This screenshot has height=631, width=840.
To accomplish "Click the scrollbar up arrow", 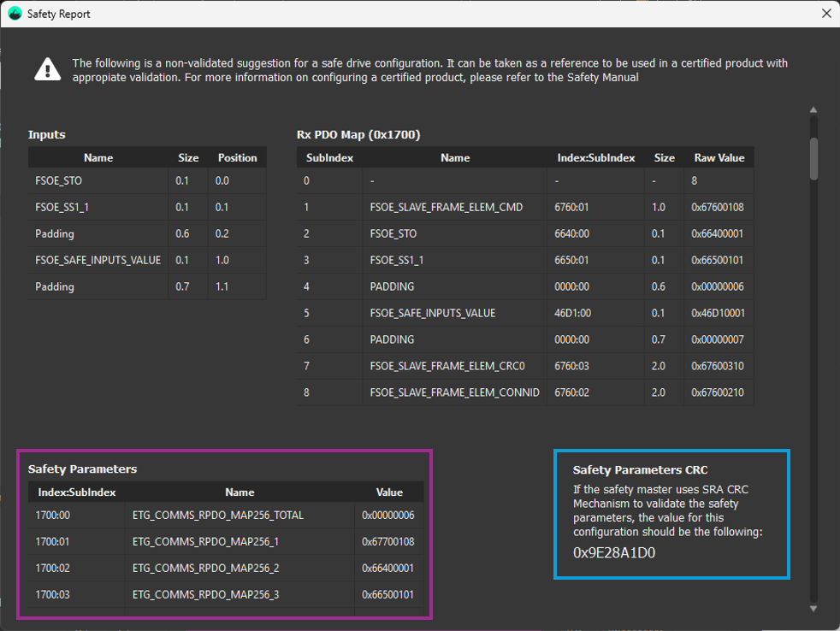I will tap(813, 110).
